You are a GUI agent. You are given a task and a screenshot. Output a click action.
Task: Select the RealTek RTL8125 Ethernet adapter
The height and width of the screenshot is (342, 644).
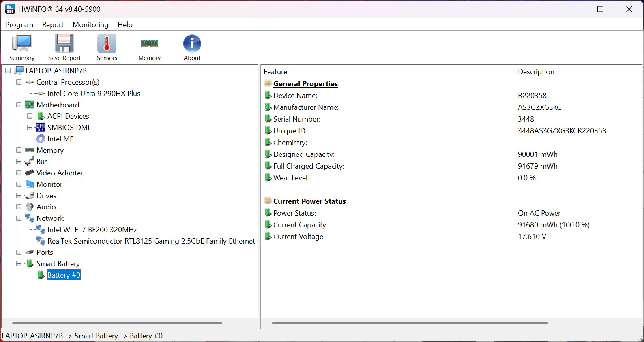click(x=152, y=241)
